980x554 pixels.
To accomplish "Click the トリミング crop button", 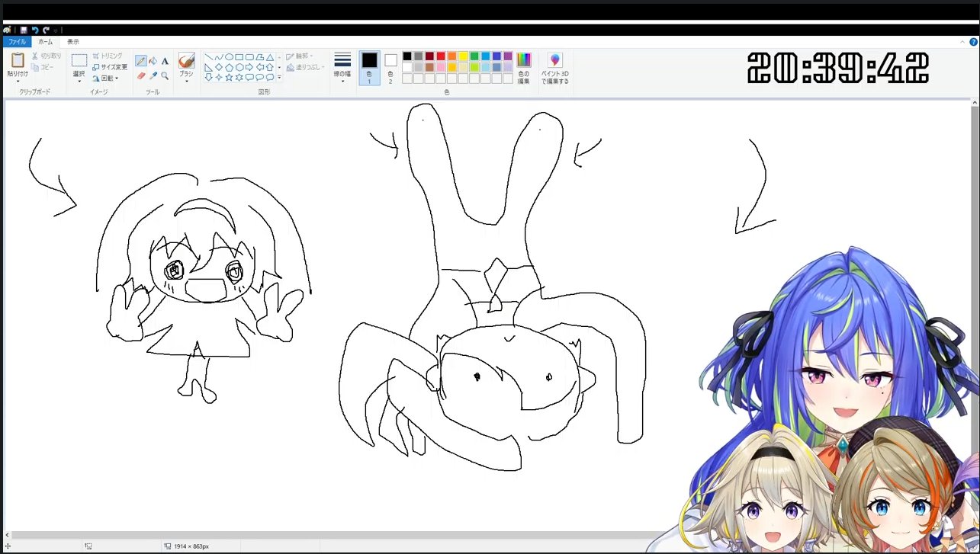I will click(108, 56).
